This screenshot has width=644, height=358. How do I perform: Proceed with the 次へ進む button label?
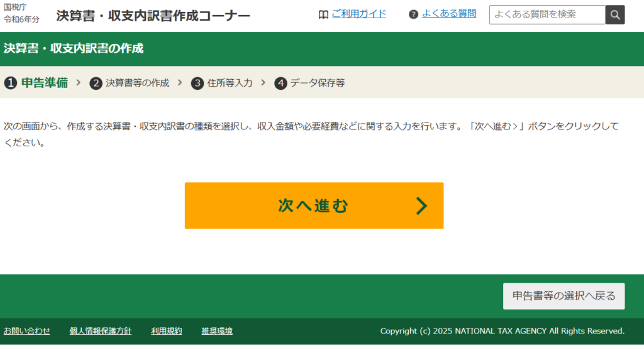coord(313,205)
